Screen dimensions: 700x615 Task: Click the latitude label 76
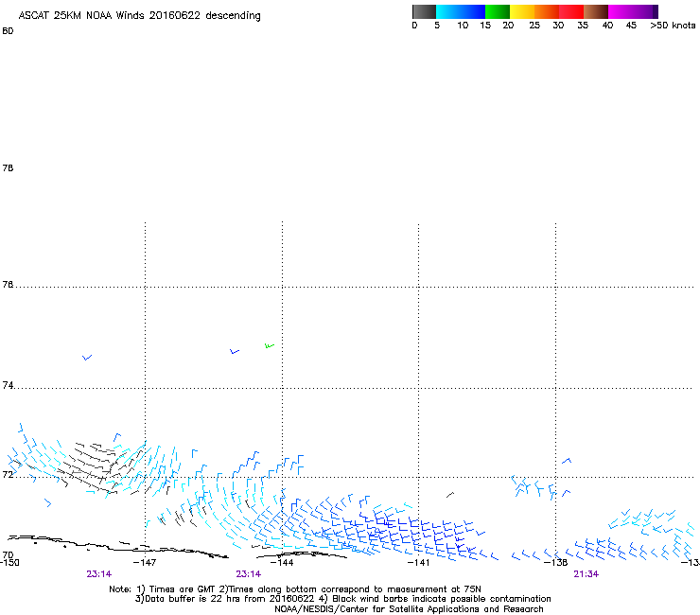(8, 284)
